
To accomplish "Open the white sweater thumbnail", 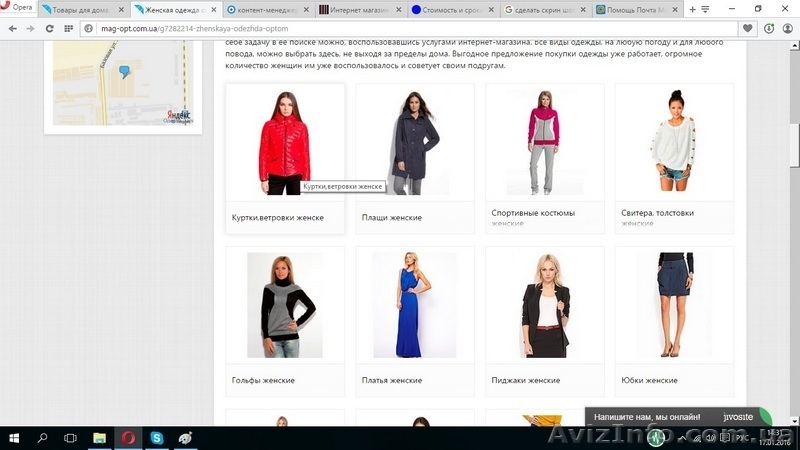I will [674, 143].
